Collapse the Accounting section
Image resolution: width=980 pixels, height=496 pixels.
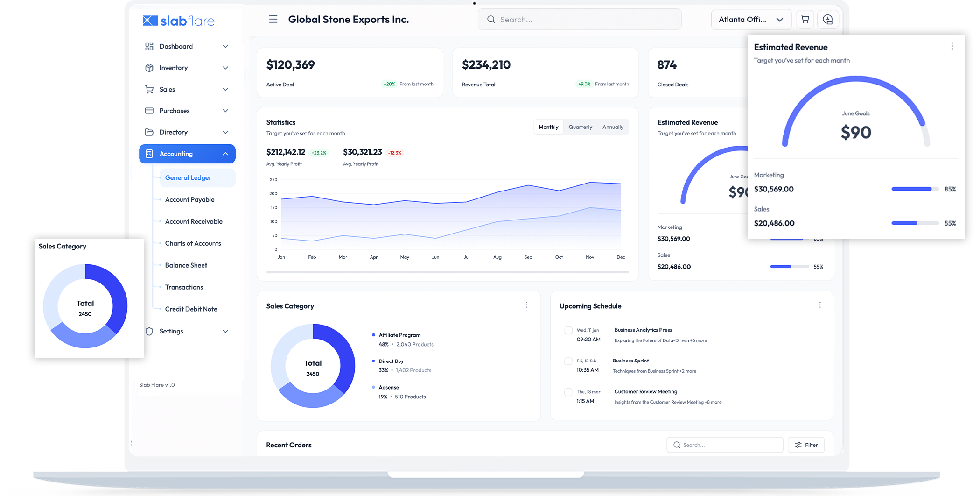click(x=225, y=154)
